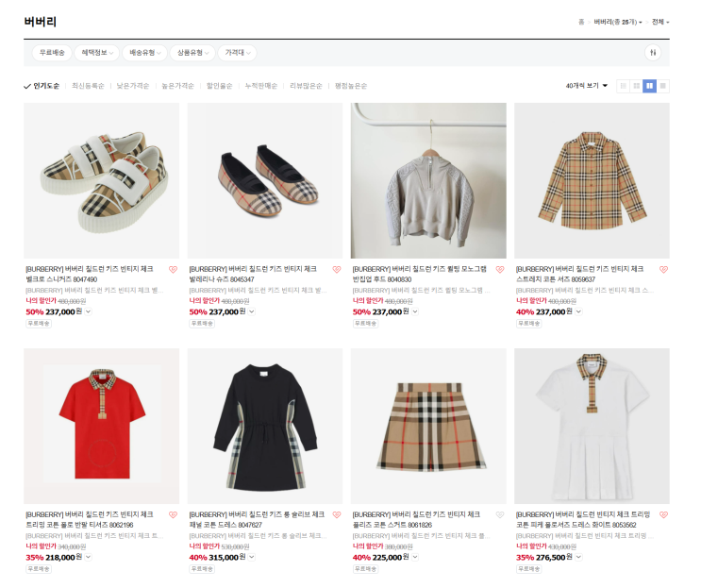This screenshot has height=588, width=701.
Task: Wishlist heart for 코튼 스커트 8061826
Action: click(x=500, y=515)
